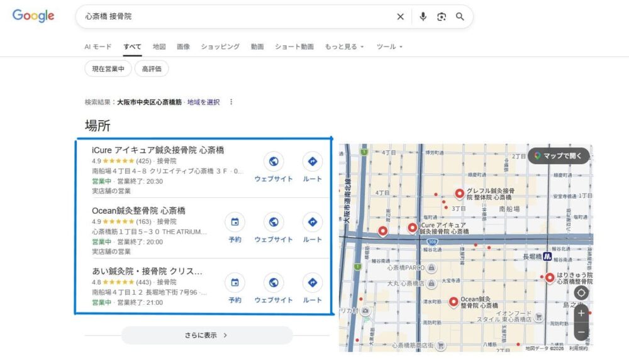Viewport: 629px width, 364px height.
Task: Clear the search text with X icon
Action: 400,17
